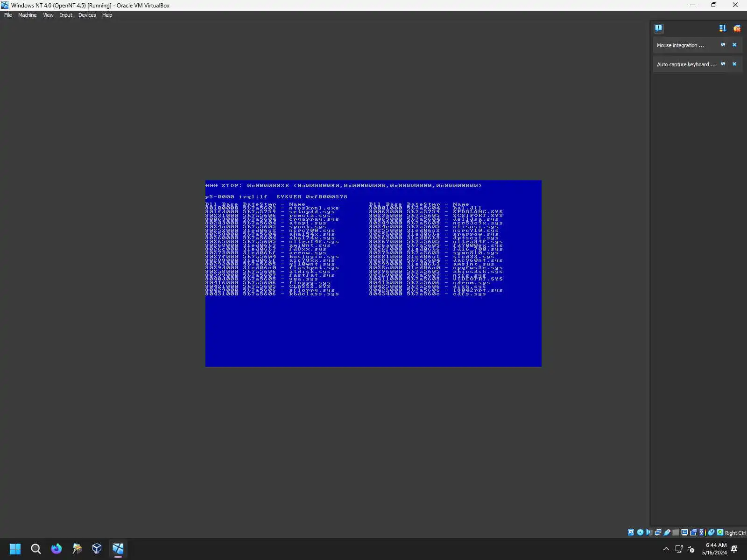Expand the Mouse integration notification details
The image size is (747, 560).
point(723,45)
